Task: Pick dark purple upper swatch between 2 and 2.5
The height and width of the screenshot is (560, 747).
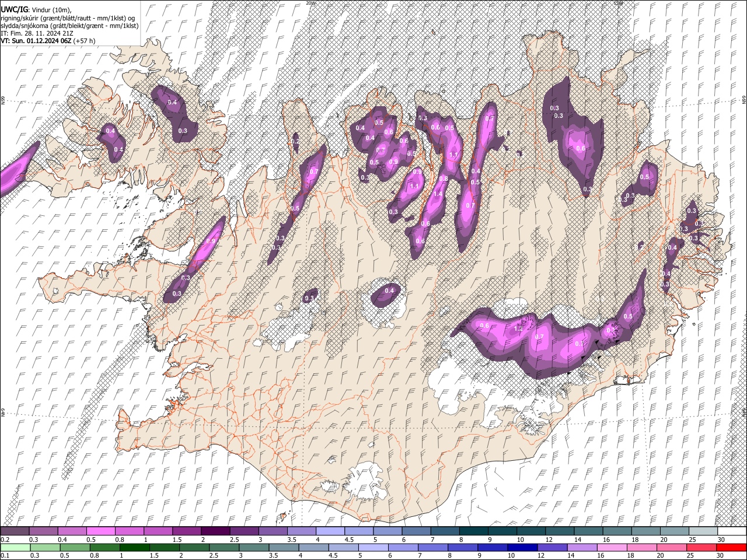Action: 215,531
